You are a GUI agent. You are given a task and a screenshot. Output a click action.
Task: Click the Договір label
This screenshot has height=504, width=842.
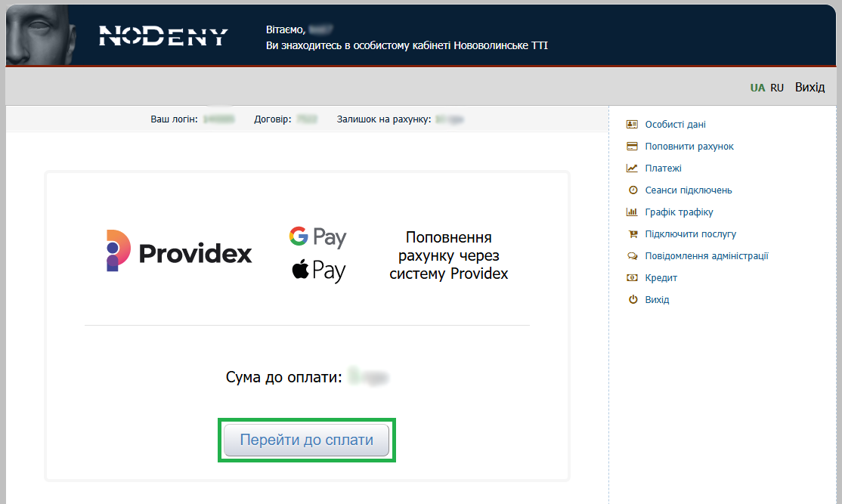pos(273,119)
